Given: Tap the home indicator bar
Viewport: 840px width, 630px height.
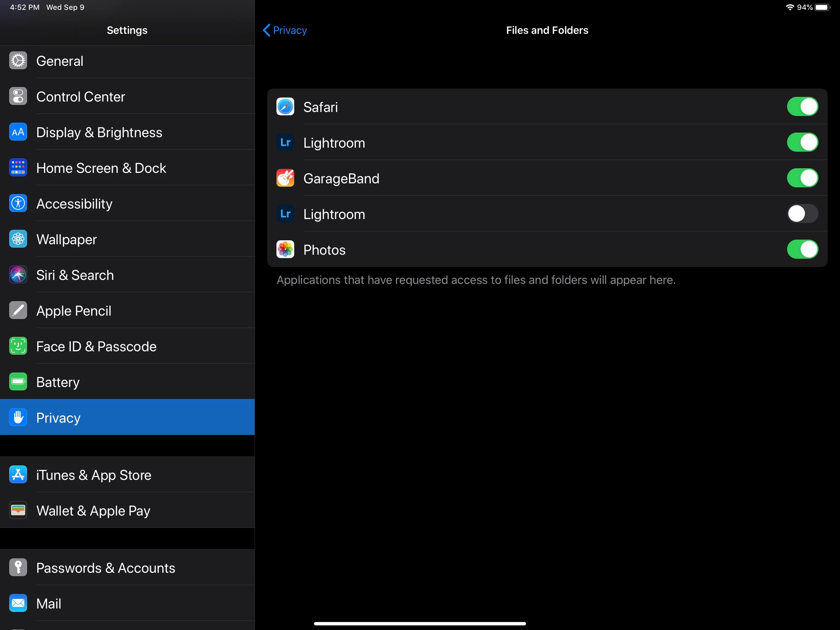Looking at the screenshot, I should pos(420,623).
